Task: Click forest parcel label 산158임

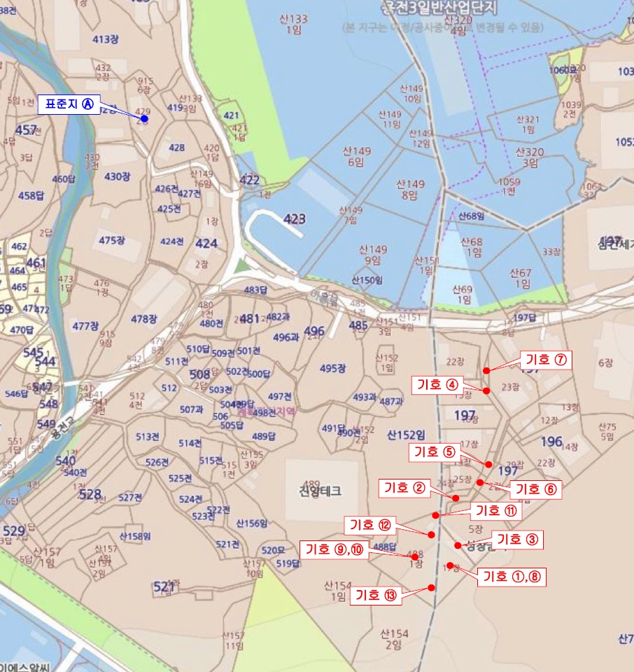Action: (135, 536)
